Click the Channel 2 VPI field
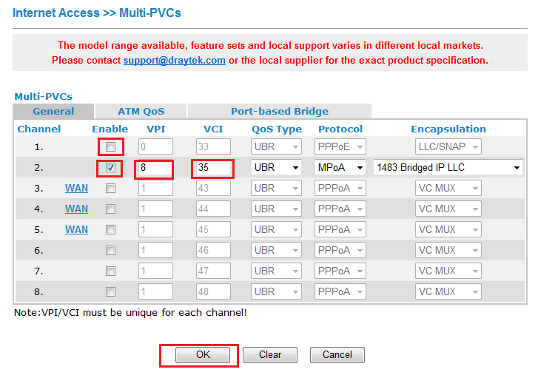Image resolution: width=538 pixels, height=392 pixels. 155,168
